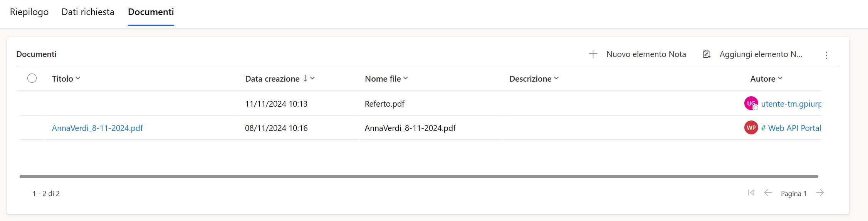
Task: Click the red WP author avatar
Action: pyautogui.click(x=751, y=128)
